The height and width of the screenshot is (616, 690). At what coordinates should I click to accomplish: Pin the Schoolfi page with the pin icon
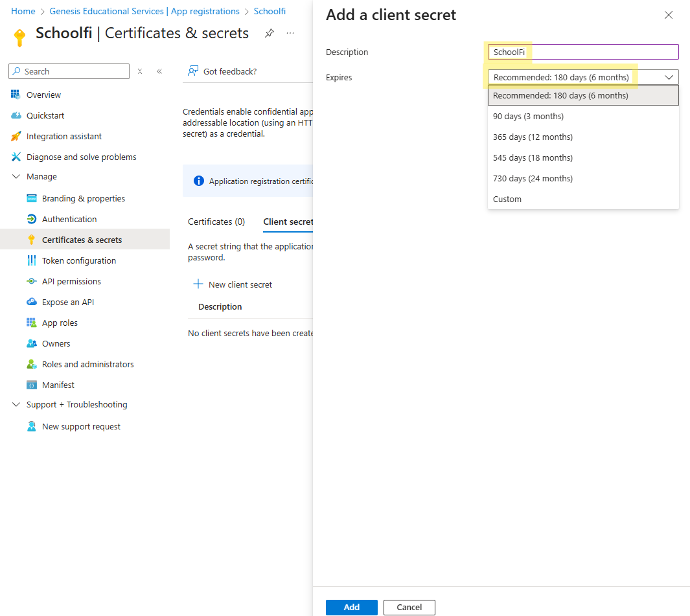pos(270,33)
